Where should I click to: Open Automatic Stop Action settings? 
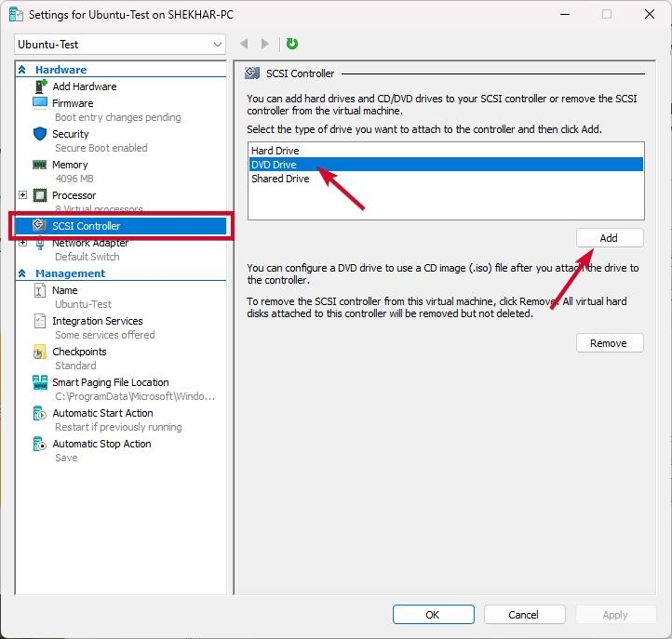tap(101, 444)
